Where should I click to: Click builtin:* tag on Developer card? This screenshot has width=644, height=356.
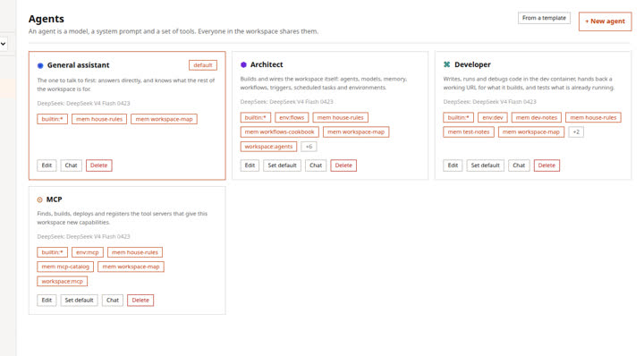pos(458,117)
